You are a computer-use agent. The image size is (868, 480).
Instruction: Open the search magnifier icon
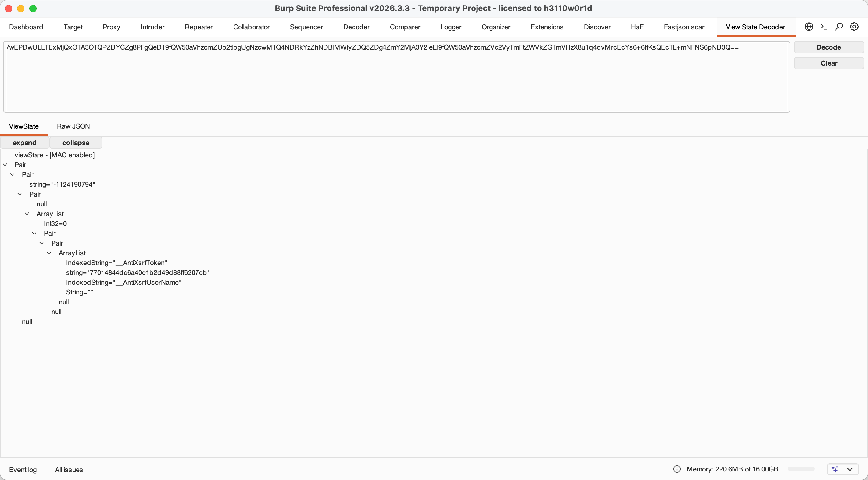(839, 27)
